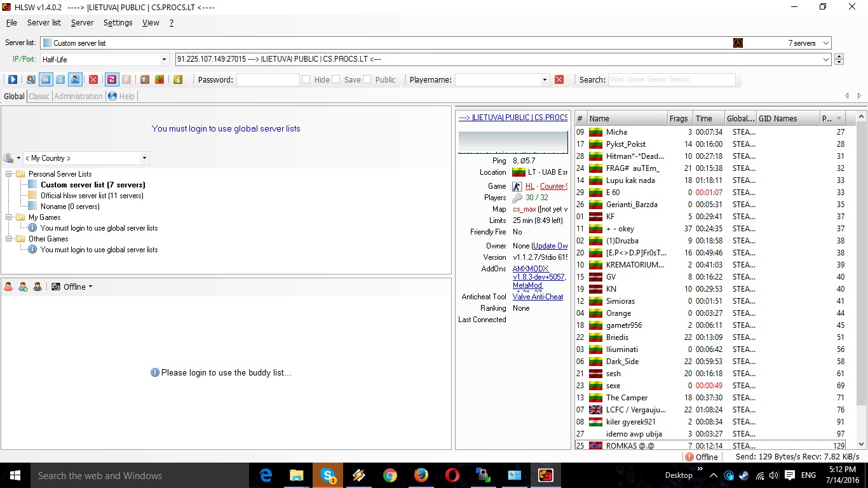Click the blue play connect toolbar icon
Viewport: 868px width, 488px height.
[13, 79]
